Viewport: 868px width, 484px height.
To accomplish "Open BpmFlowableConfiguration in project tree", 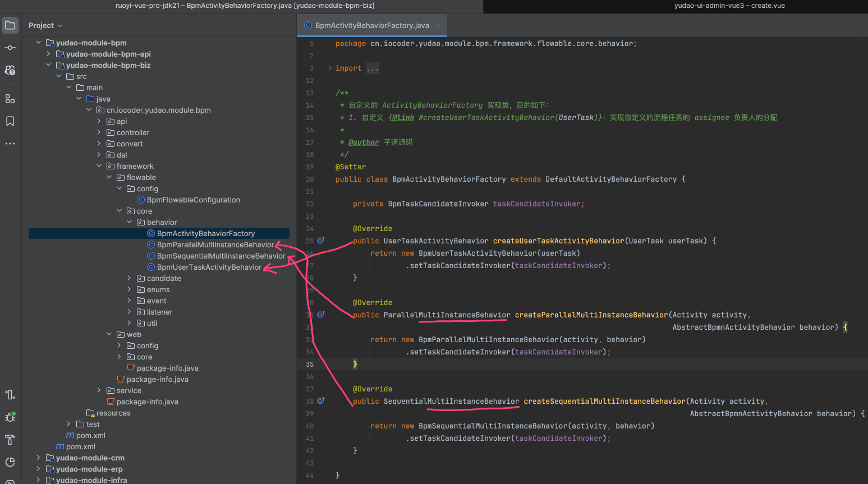I will click(193, 200).
